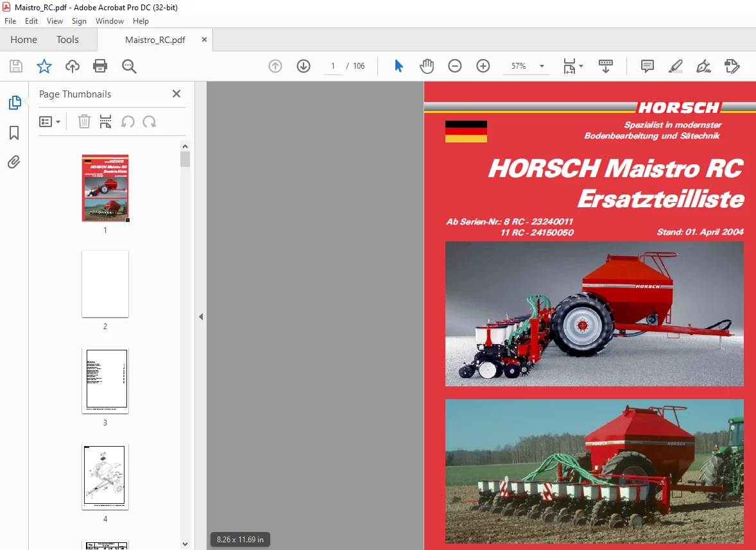Open the Find text search tool

point(129,66)
